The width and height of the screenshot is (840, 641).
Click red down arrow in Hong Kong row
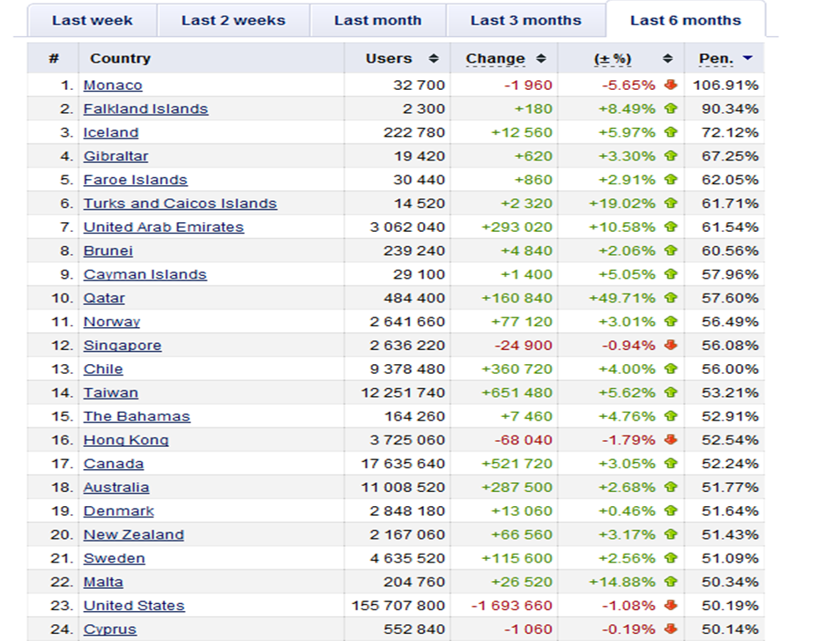670,440
